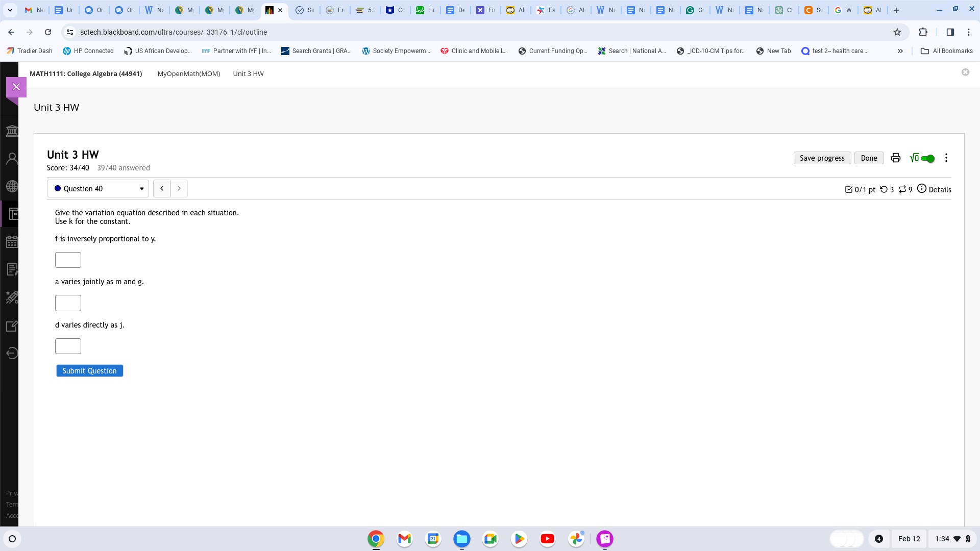Disable the math equation √0 toggle

coord(928,158)
